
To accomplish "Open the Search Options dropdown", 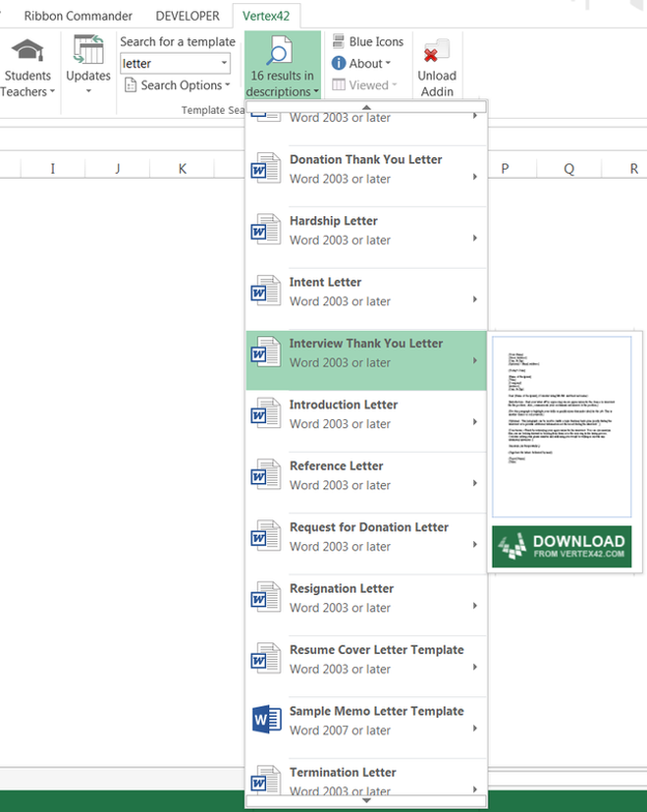I will (x=178, y=84).
